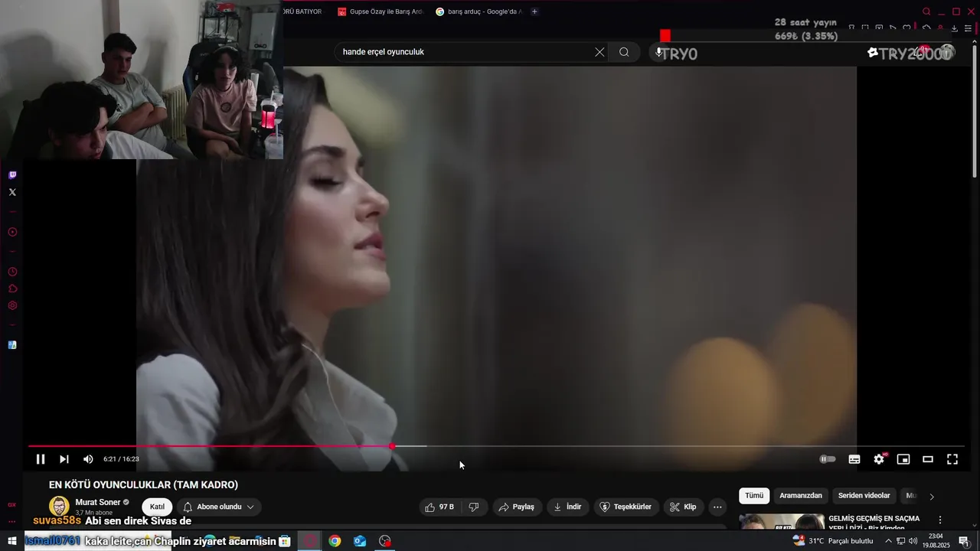Image resolution: width=980 pixels, height=551 pixels.
Task: Open the weather widget 31°C Parçalı bulutlu
Action: pos(833,541)
